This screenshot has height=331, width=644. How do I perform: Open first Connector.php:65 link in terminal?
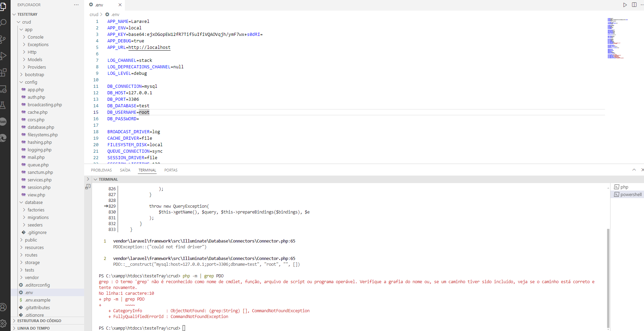tap(204, 241)
